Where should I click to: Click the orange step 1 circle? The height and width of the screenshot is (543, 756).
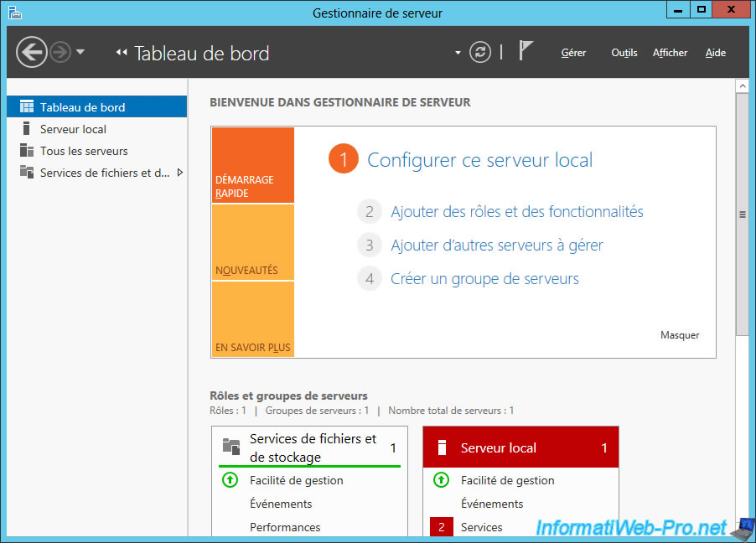[x=344, y=158]
